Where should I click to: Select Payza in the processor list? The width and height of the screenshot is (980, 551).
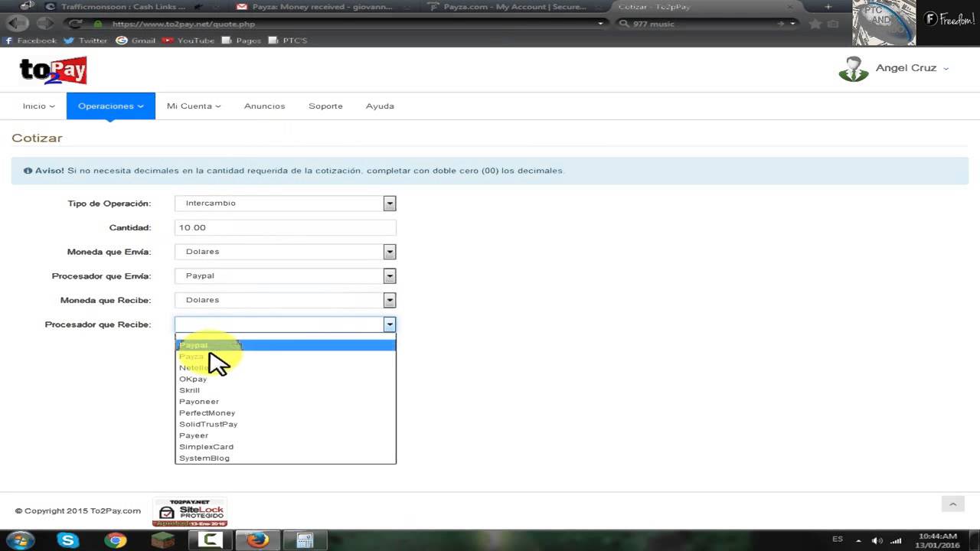(x=285, y=357)
